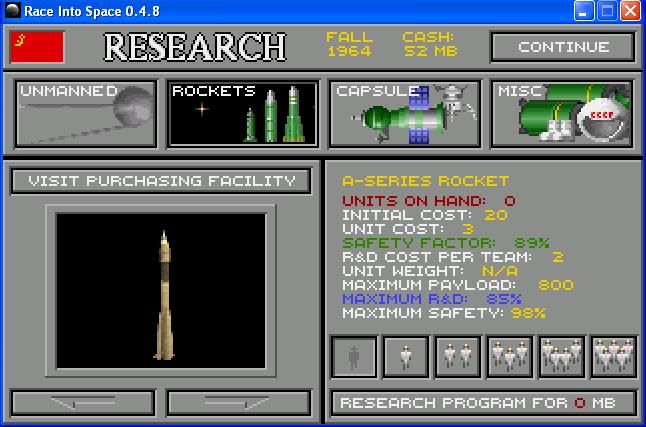
Task: Click the INITIAL COST: 20 line
Action: click(425, 215)
